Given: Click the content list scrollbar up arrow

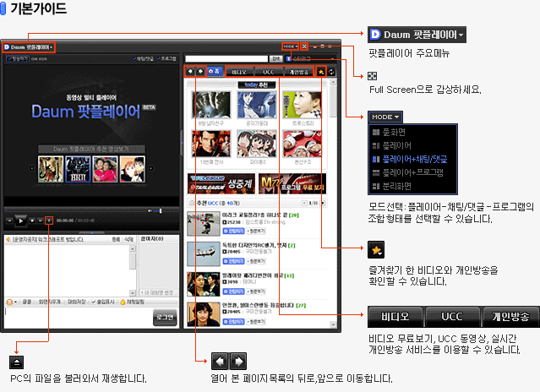Looking at the screenshot, I should click(x=333, y=82).
